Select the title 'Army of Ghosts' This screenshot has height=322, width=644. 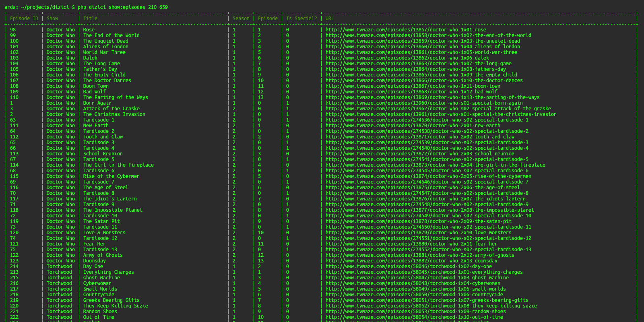103,255
